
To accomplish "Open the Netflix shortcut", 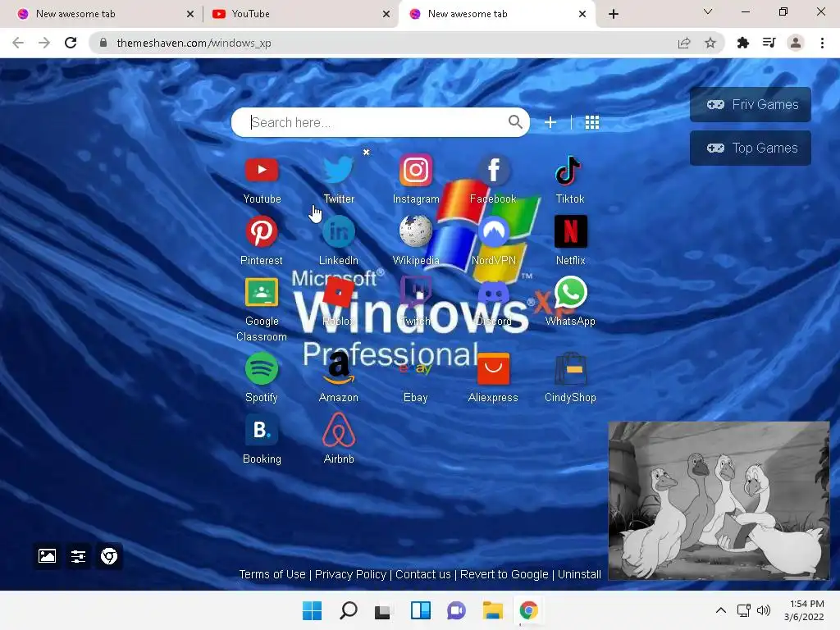I will point(571,231).
